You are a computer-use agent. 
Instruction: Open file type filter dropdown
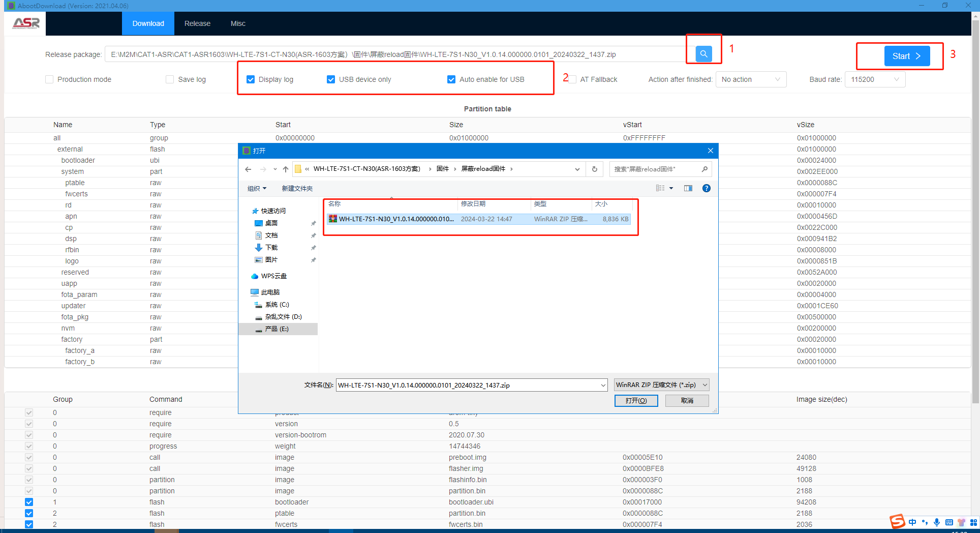[x=661, y=385]
